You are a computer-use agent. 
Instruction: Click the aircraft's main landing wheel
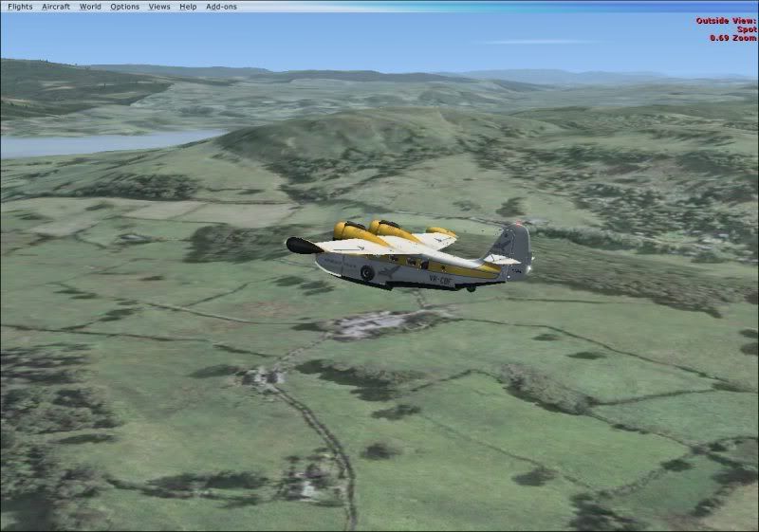(367, 273)
